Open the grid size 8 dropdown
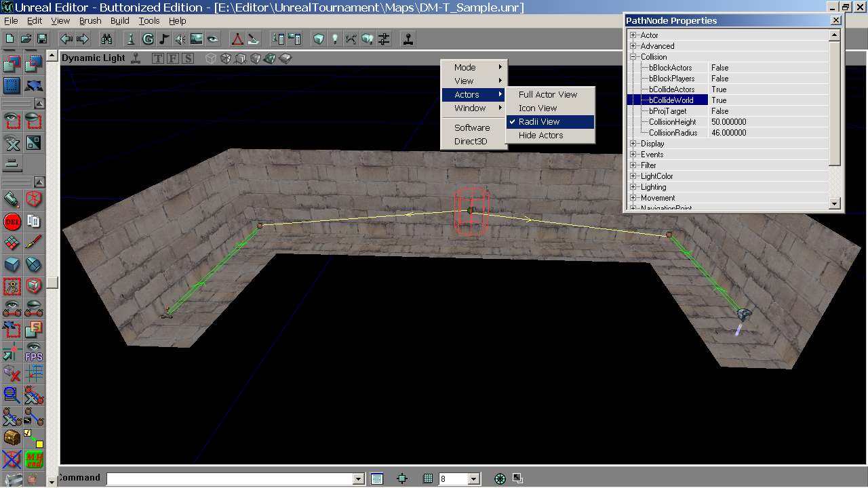The height and width of the screenshot is (488, 868). point(473,479)
